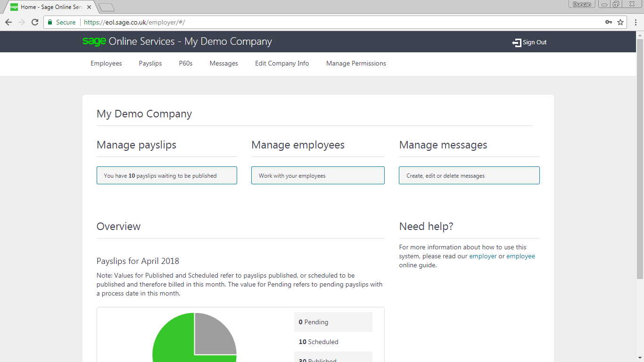Open the P60s section
The image size is (644, 362).
(x=186, y=64)
